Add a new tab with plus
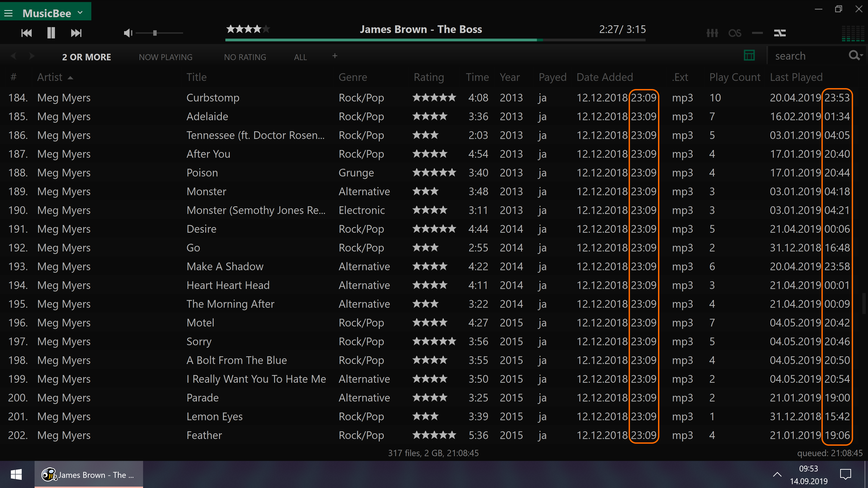 pos(335,56)
